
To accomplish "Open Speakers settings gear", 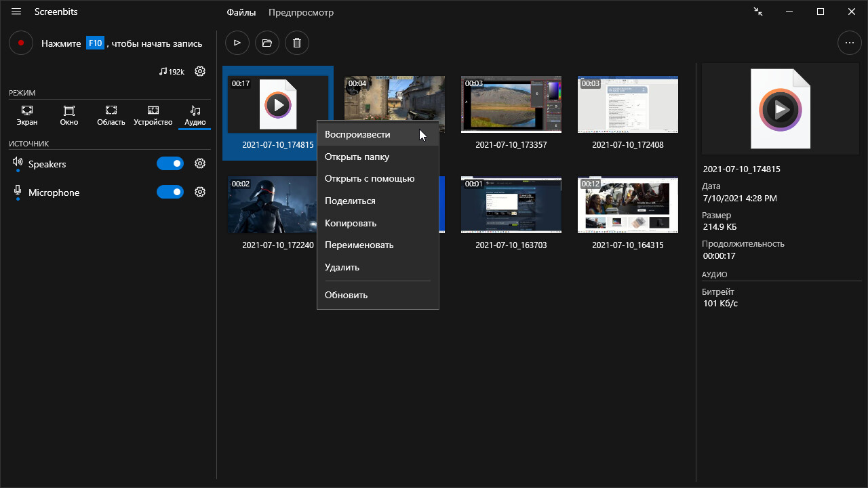I will [200, 163].
